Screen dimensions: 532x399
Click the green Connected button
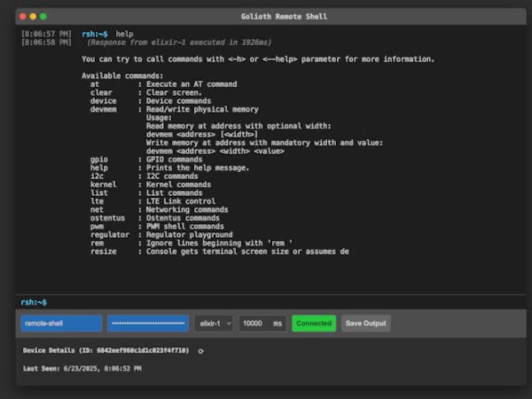click(x=314, y=323)
